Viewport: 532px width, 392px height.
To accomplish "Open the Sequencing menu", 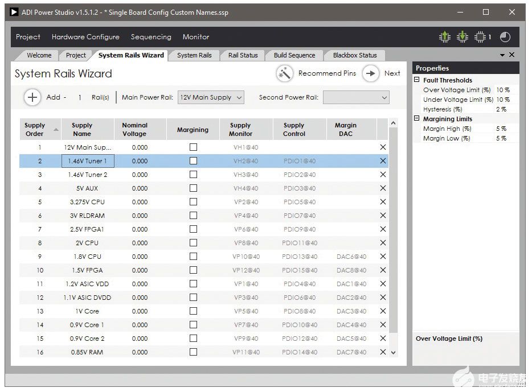I will click(151, 37).
